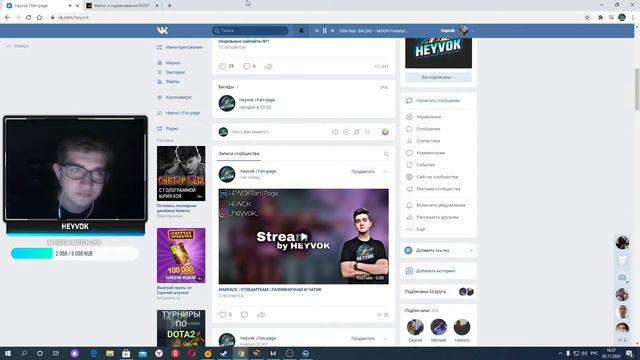640x360 pixels.
Task: Tell friends about the community
Action: pyautogui.click(x=437, y=217)
